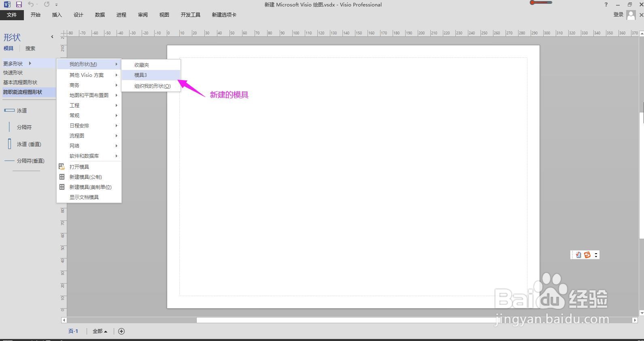This screenshot has height=341, width=644.
Task: Add a new page with plus icon
Action: (121, 331)
